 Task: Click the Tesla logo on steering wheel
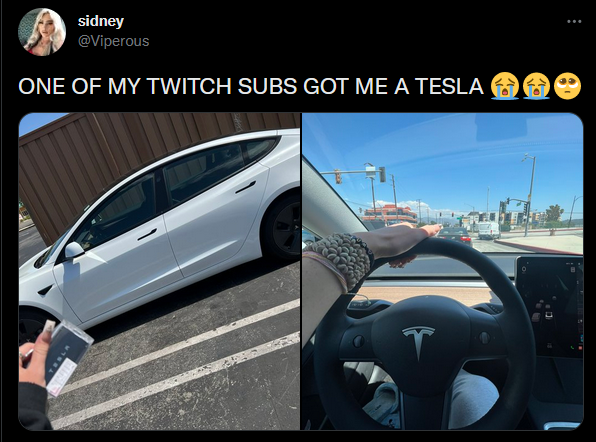click(x=418, y=341)
